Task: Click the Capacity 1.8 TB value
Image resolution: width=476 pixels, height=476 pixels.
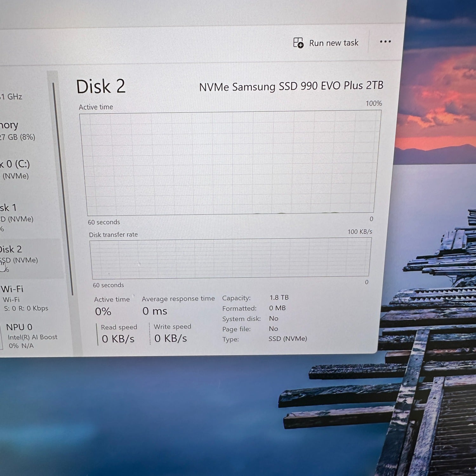Action: pyautogui.click(x=279, y=297)
